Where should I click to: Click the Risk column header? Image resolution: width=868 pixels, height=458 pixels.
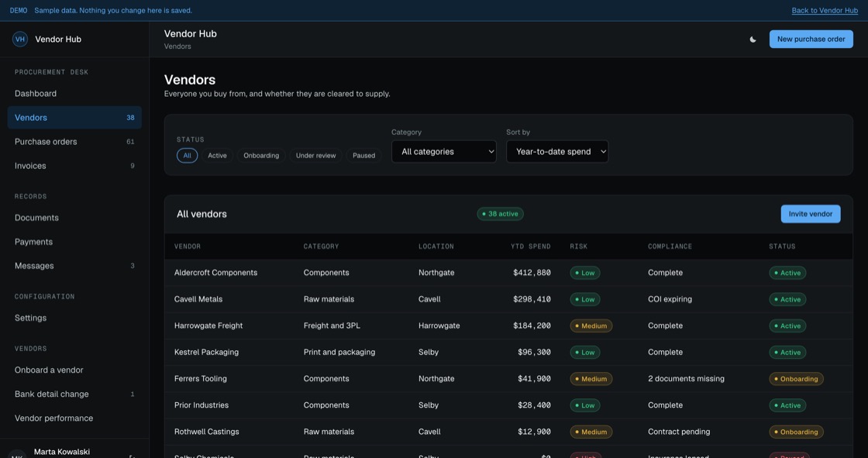coord(578,246)
